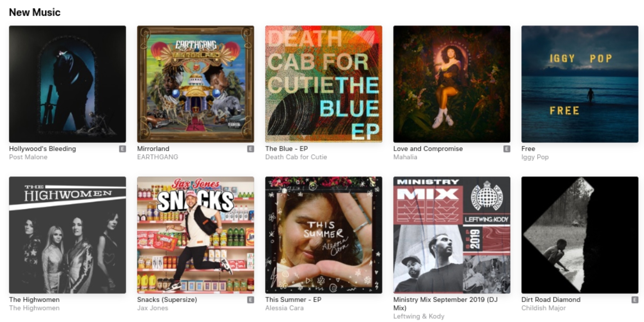Visit the Post Malone artist link
The width and height of the screenshot is (644, 322).
pos(28,157)
